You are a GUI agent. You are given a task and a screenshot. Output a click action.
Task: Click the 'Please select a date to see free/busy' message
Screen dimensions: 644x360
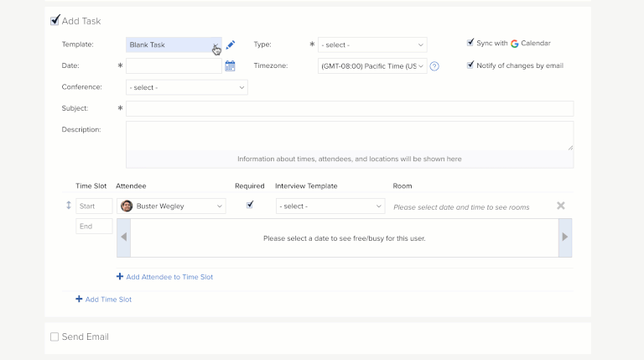coord(344,238)
